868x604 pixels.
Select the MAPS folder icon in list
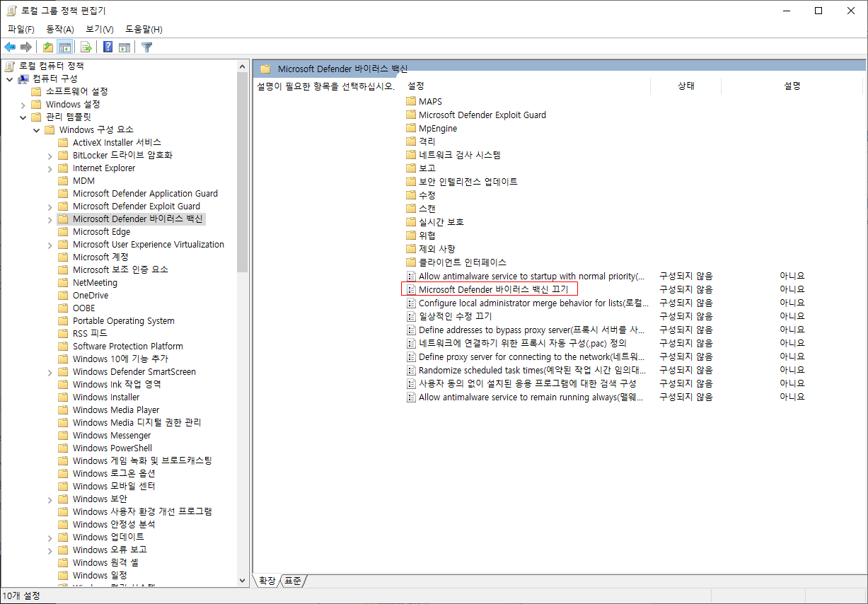coord(411,101)
